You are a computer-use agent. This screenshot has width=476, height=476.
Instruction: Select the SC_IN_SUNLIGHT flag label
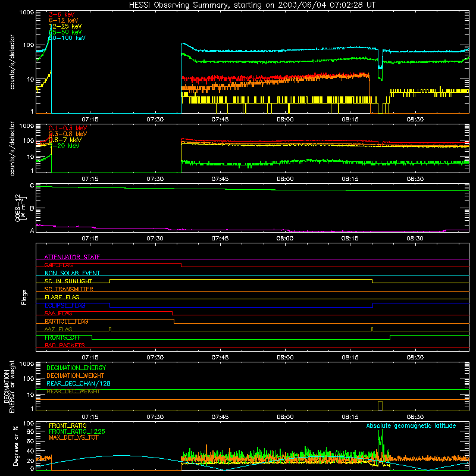68,281
